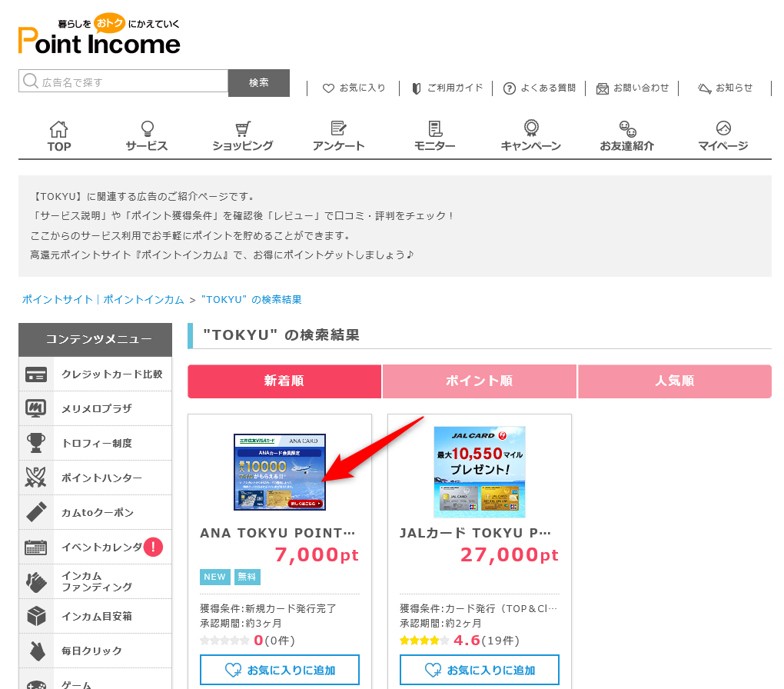784x689 pixels.
Task: Click the trophy icon beside トロフィー制度
Action: click(x=36, y=443)
